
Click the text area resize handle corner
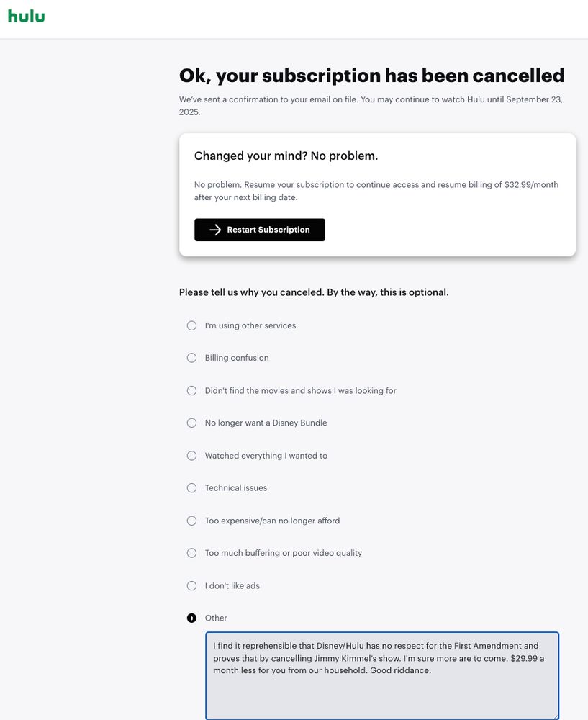coord(555,716)
